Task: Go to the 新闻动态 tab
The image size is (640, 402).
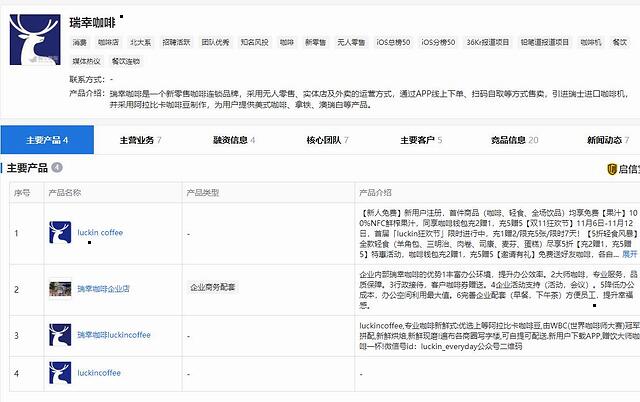Action: point(608,140)
